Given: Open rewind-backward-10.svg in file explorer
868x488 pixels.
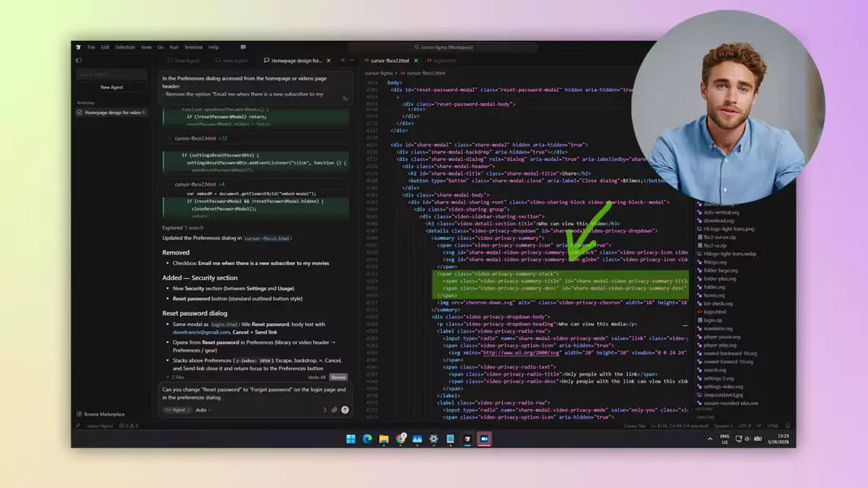Looking at the screenshot, I should (731, 354).
